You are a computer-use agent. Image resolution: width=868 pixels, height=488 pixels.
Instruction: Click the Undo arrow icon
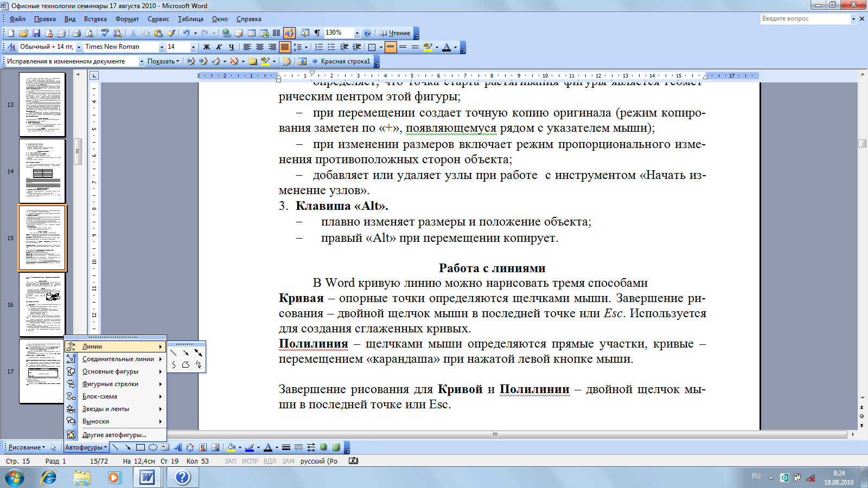point(186,33)
